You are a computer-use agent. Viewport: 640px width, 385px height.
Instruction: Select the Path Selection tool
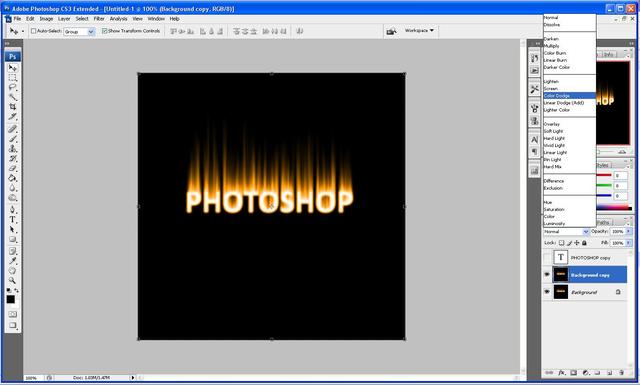(13, 229)
